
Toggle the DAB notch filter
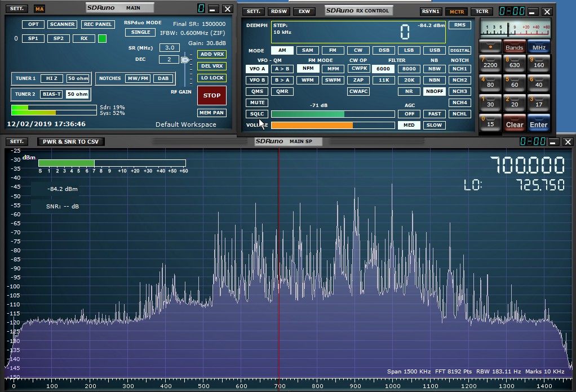click(163, 78)
